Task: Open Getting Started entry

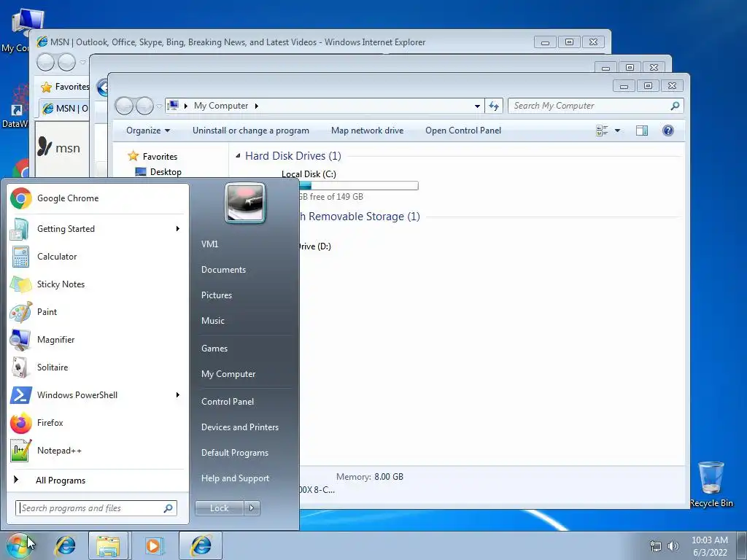Action: [98, 229]
